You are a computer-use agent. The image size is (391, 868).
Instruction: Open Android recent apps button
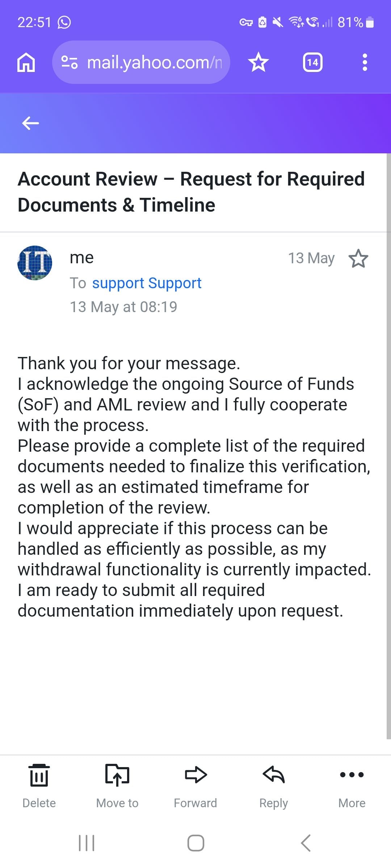coord(87,843)
